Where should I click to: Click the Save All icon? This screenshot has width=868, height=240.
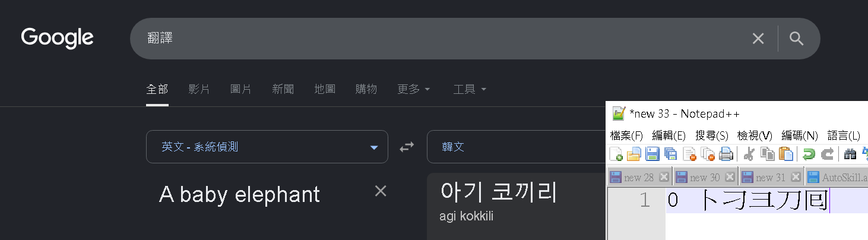click(x=671, y=154)
